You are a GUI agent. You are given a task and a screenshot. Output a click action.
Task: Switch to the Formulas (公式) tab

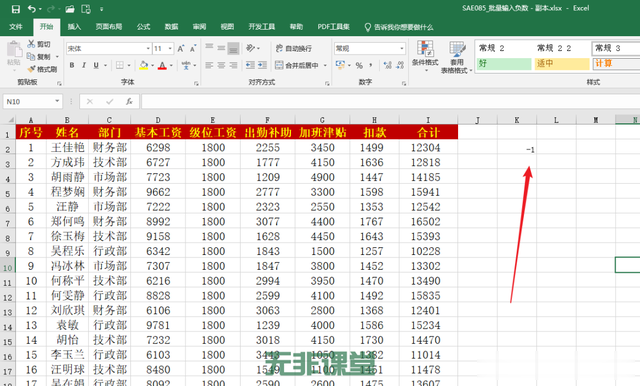tap(143, 27)
